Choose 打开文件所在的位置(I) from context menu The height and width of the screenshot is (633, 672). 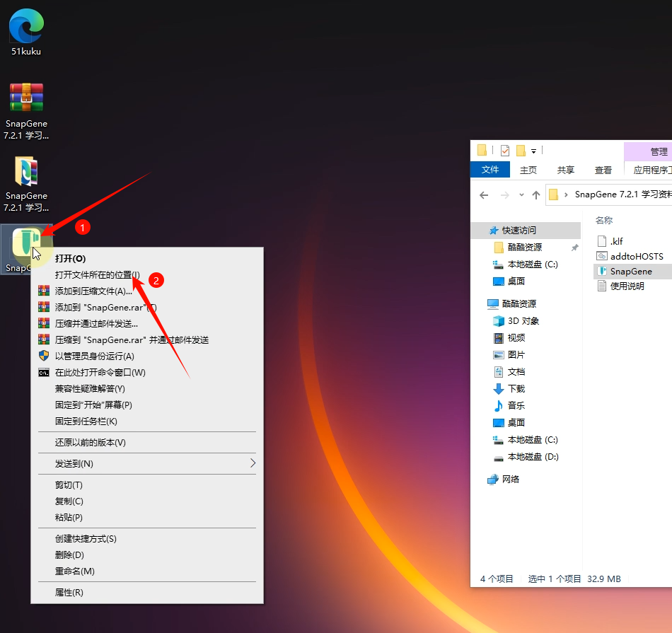98,274
